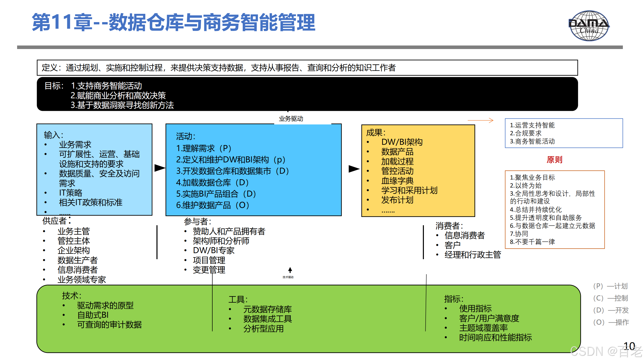
Task: Click the orange arrow pointing right
Action: pos(480,120)
